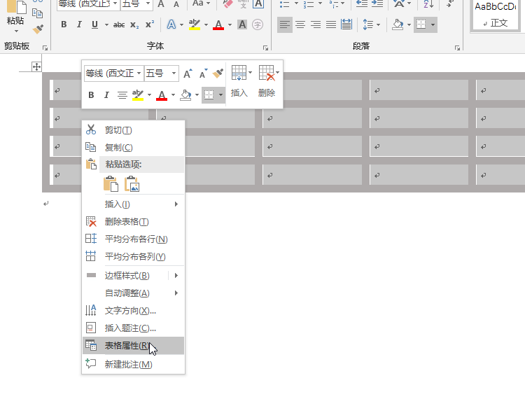Screen dimensions: 525x420
Task: Apply ribbon text highlight color
Action: coord(194,24)
